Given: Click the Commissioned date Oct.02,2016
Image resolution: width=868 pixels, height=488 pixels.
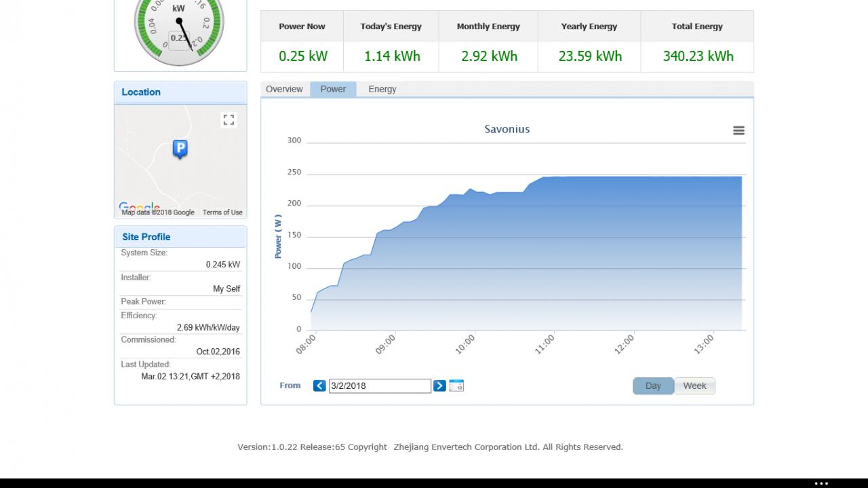Looking at the screenshot, I should 218,352.
